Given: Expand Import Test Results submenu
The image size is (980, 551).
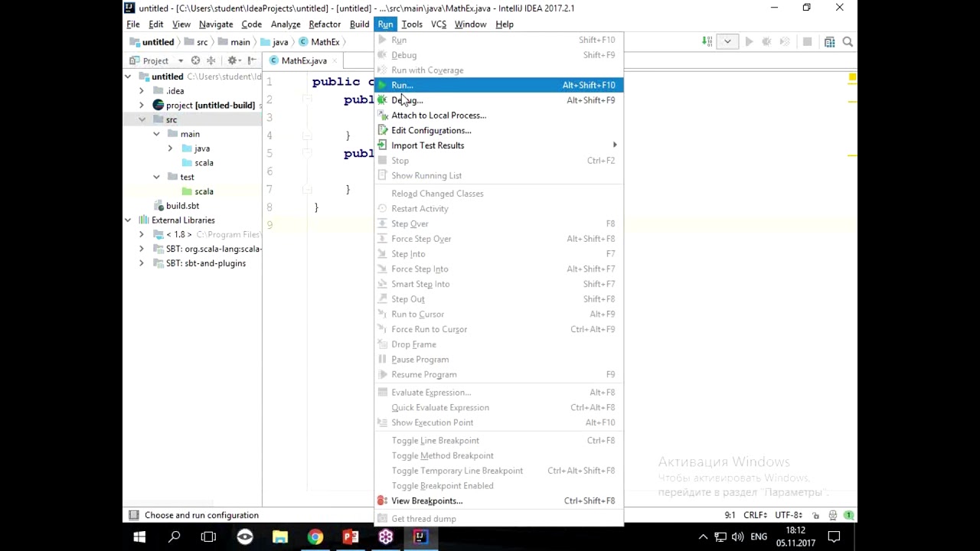Looking at the screenshot, I should click(498, 145).
